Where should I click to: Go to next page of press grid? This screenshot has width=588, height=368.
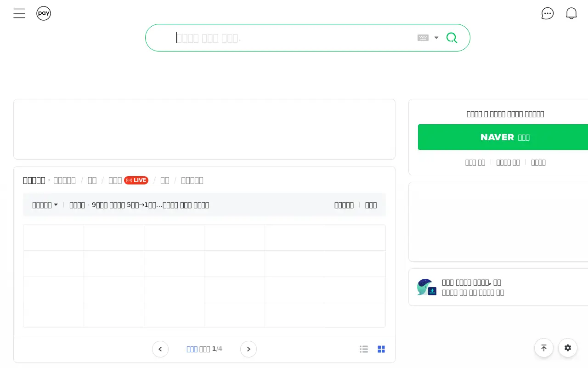249,349
